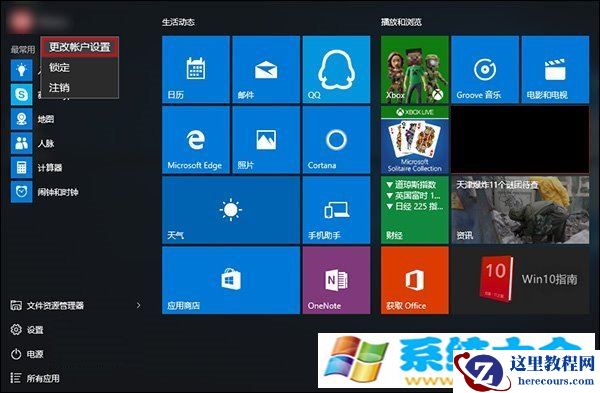Open the Calculator (计算器) app
Screen dimensions: 600x393
[x=37, y=168]
